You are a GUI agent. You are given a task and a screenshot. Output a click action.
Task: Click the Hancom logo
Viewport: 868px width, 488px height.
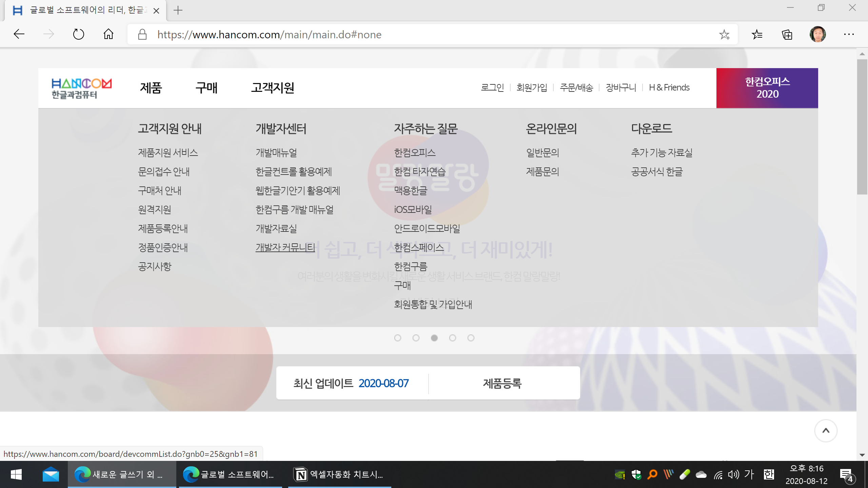point(81,88)
